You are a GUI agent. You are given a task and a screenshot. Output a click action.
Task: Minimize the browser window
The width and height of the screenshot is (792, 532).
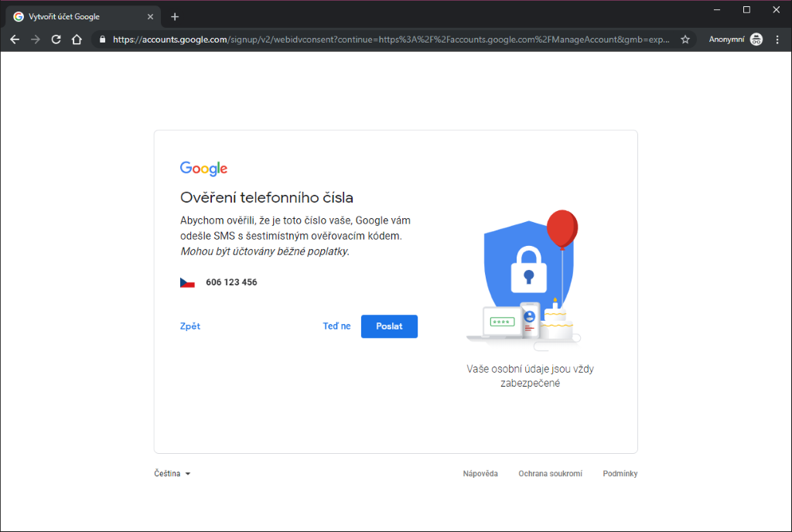pos(717,9)
